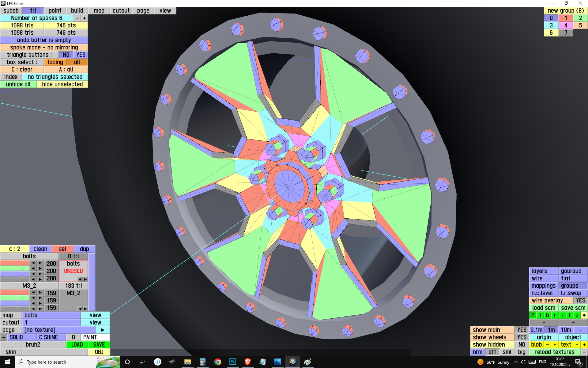Click next arrow under bolts UNUSED

(x=85, y=279)
